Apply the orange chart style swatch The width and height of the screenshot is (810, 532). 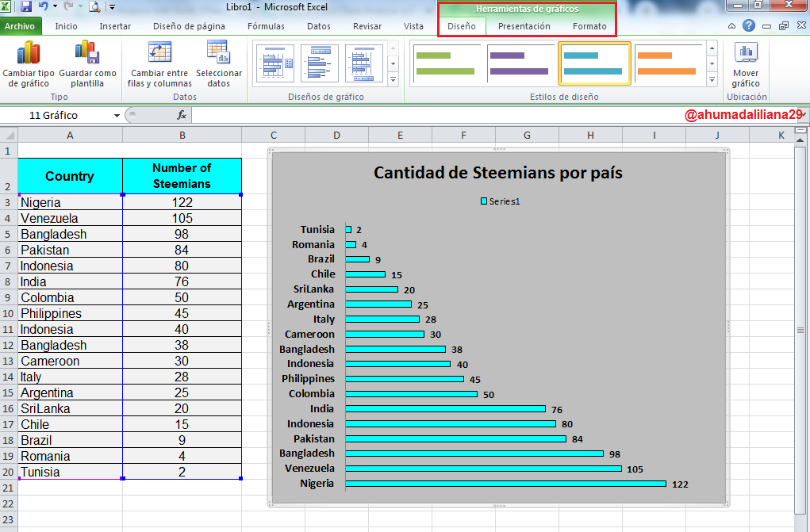tap(668, 63)
